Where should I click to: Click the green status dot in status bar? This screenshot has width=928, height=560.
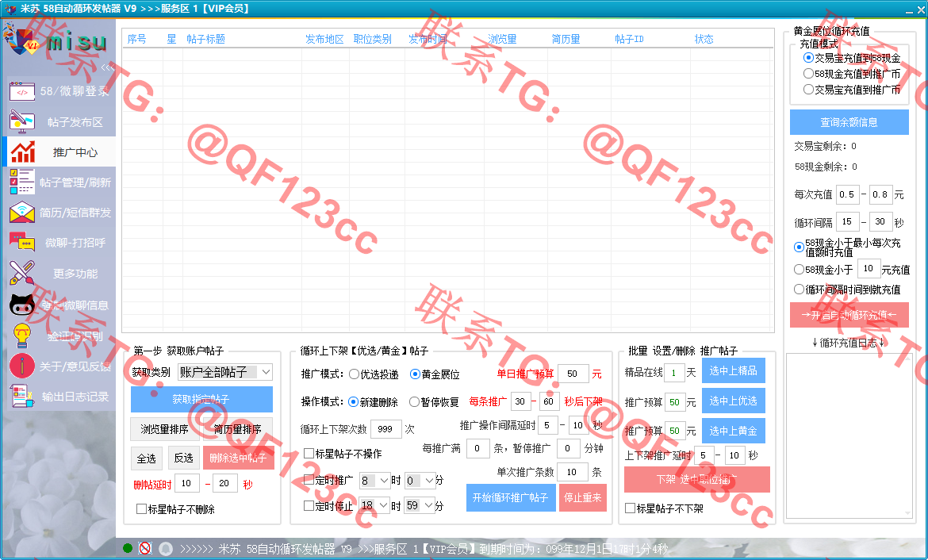click(x=127, y=548)
